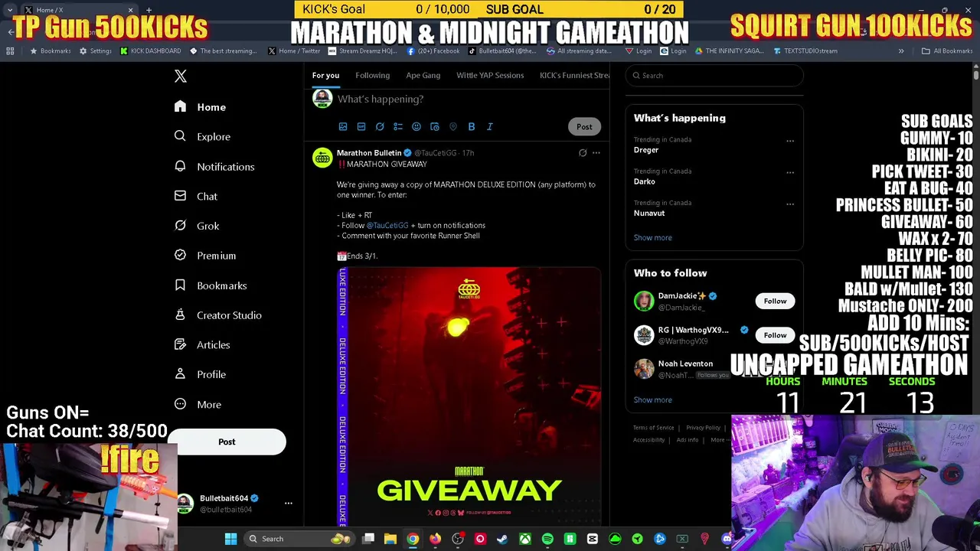This screenshot has height=551, width=980.
Task: Open the Creator Studio icon
Action: [x=180, y=315]
